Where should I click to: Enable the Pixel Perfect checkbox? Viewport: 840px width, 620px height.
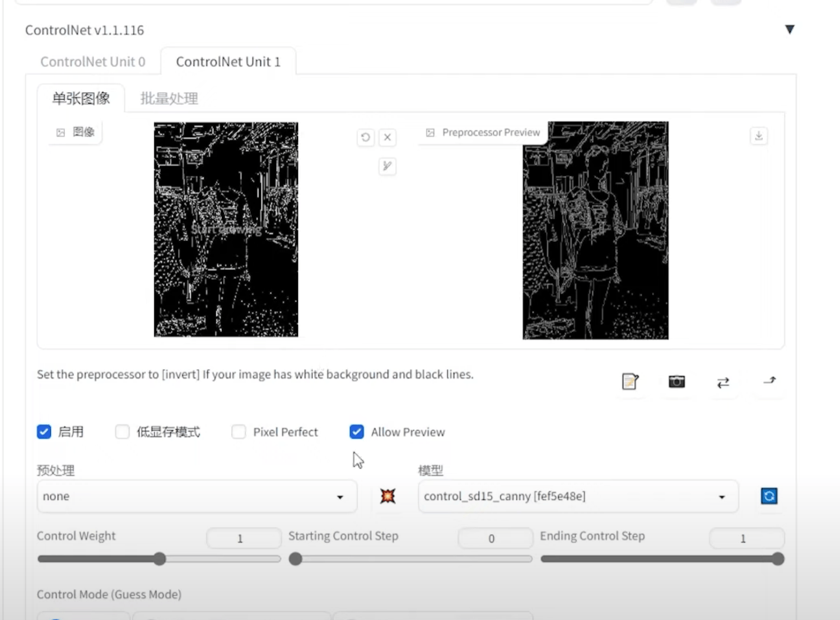239,432
